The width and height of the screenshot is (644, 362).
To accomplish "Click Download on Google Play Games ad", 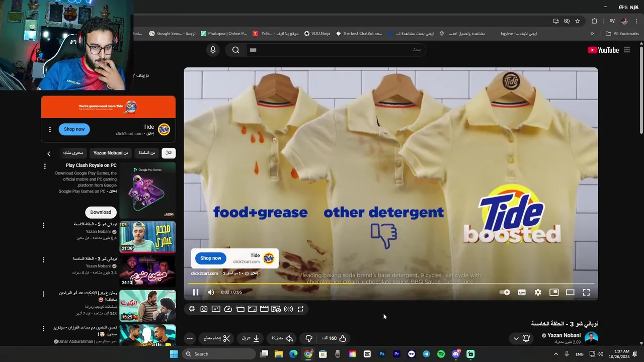I will 101,212.
